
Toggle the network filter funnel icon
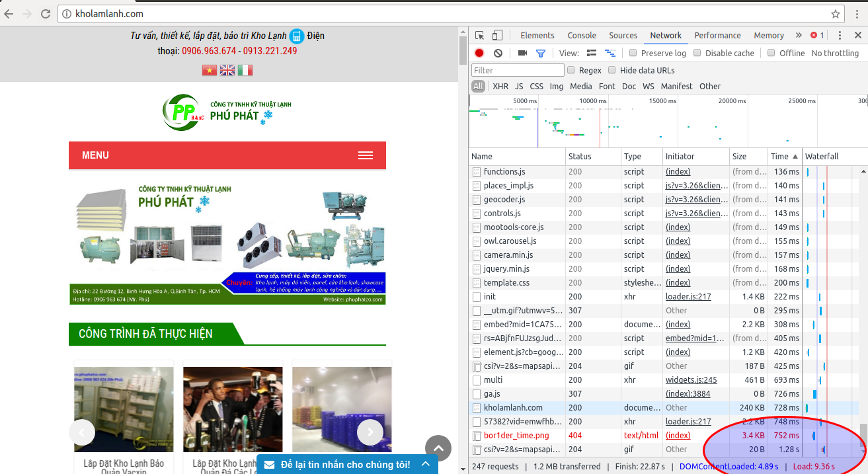pos(541,53)
